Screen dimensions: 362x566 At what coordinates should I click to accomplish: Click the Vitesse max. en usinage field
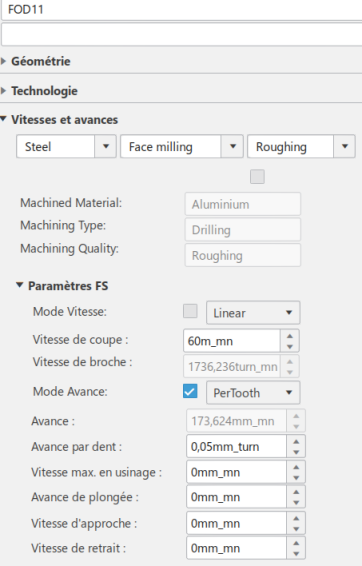pyautogui.click(x=236, y=472)
